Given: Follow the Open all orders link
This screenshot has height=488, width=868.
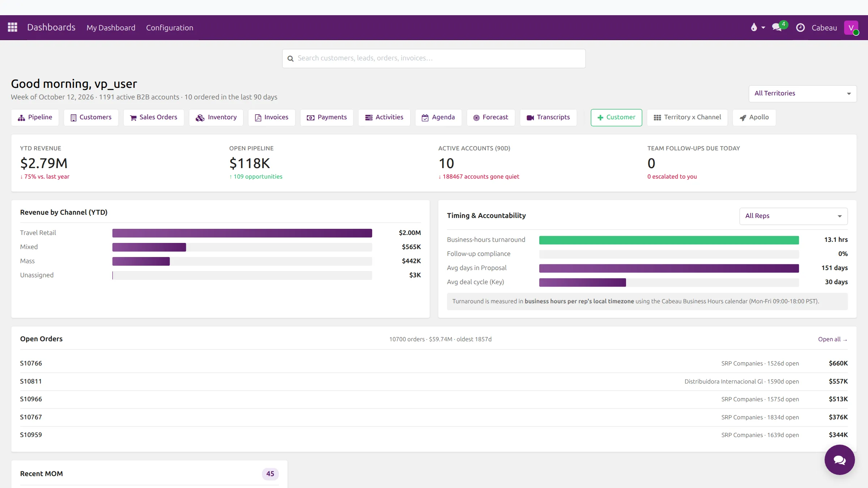Looking at the screenshot, I should click(833, 339).
